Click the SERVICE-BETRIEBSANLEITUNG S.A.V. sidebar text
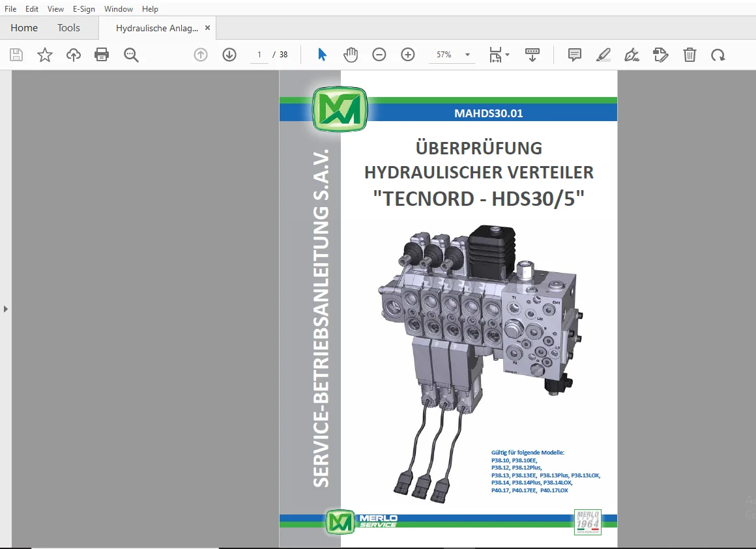 point(321,318)
